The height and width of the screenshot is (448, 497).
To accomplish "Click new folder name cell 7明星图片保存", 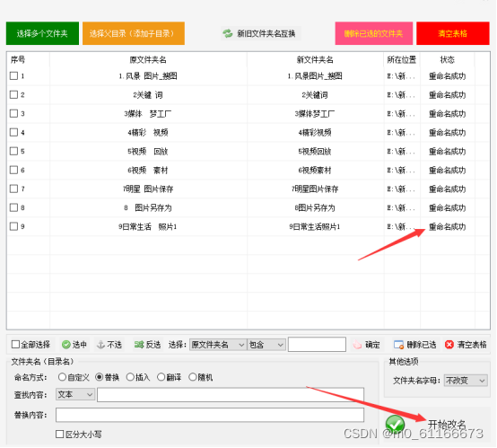I will pyautogui.click(x=315, y=189).
